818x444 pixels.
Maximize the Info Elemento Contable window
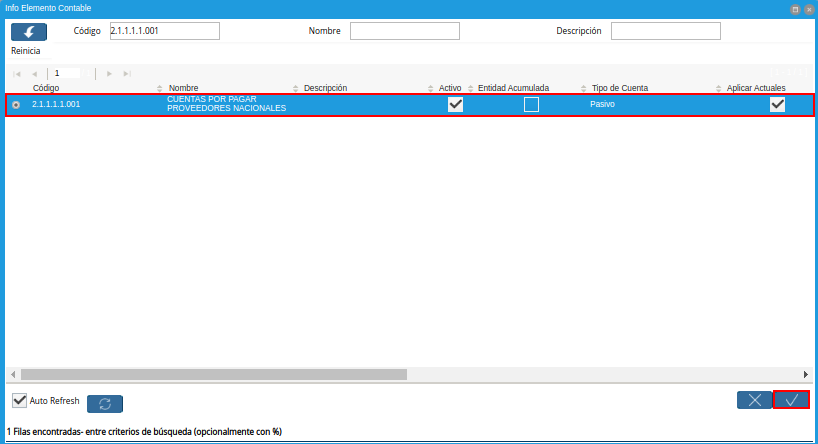tap(795, 9)
